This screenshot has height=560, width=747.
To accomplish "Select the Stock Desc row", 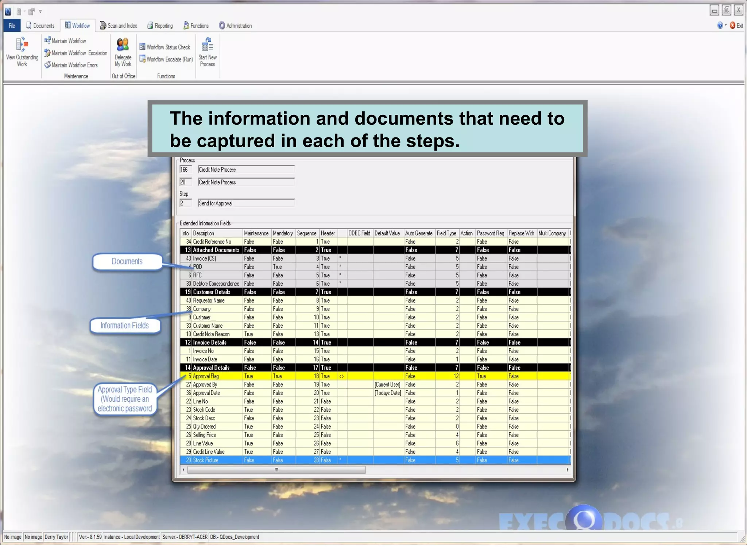I will point(375,418).
